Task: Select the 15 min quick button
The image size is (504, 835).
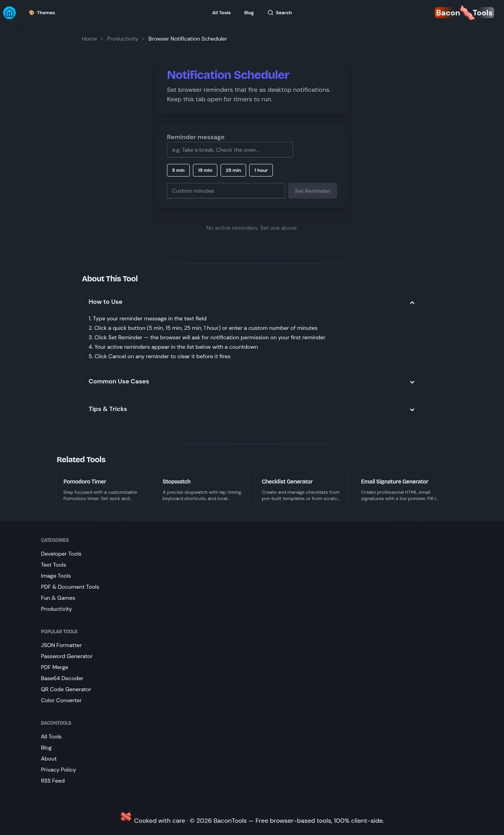Action: [x=205, y=170]
